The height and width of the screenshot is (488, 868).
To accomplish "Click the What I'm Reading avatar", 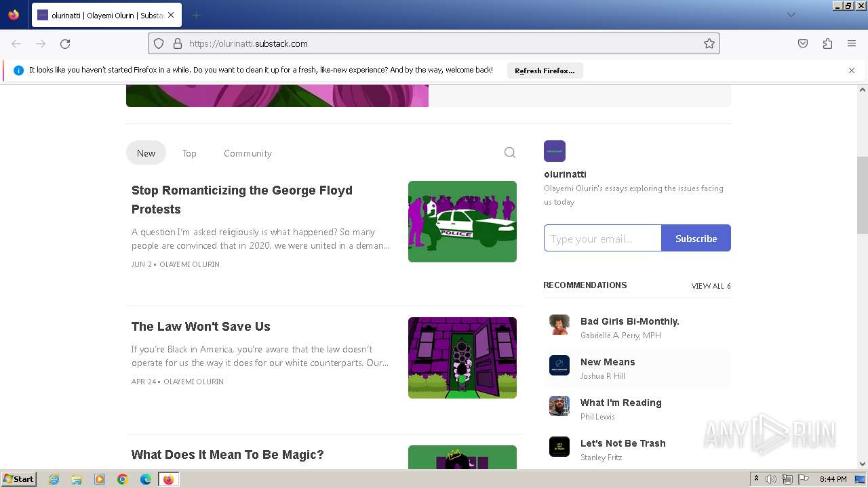I will [x=559, y=406].
